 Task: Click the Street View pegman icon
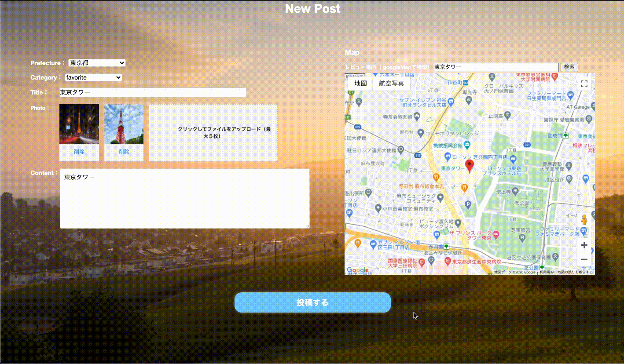click(x=584, y=220)
